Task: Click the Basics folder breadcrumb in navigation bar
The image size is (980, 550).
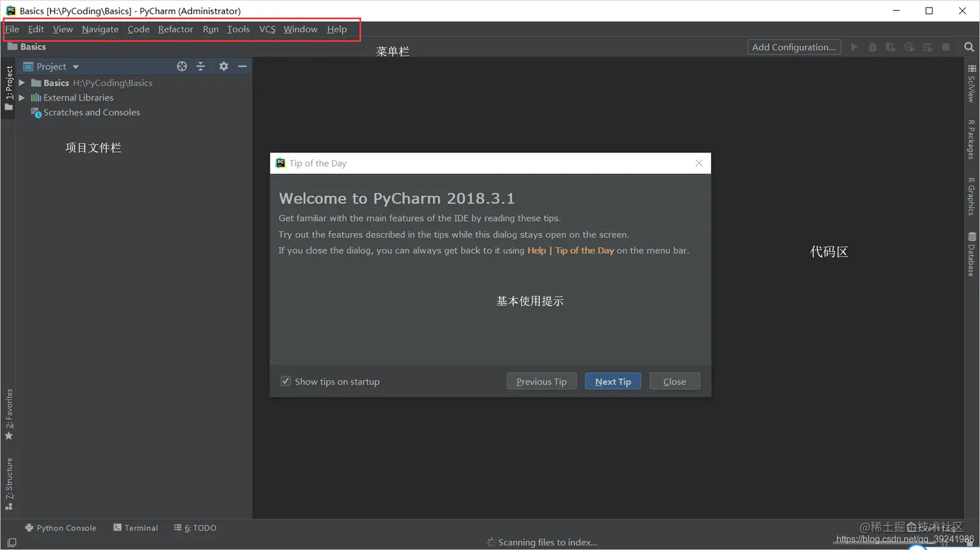Action: point(27,47)
